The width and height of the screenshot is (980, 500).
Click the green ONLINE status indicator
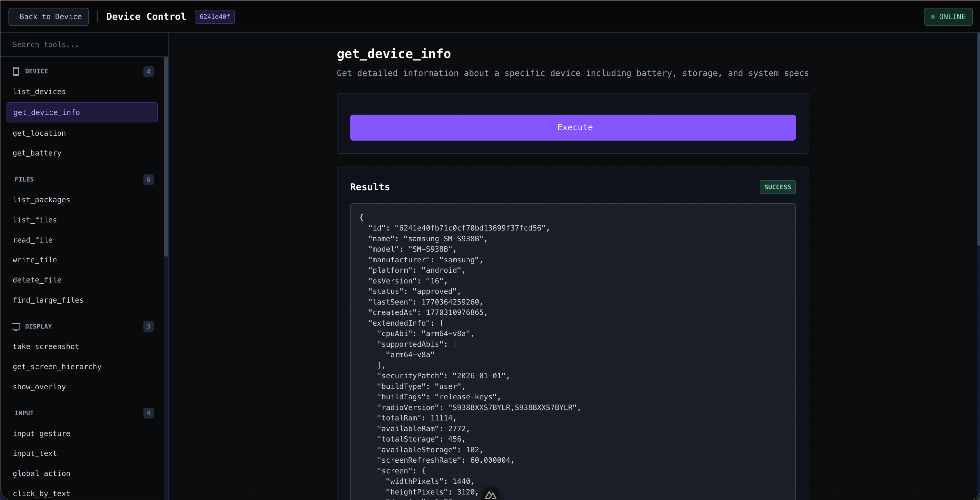tap(948, 17)
